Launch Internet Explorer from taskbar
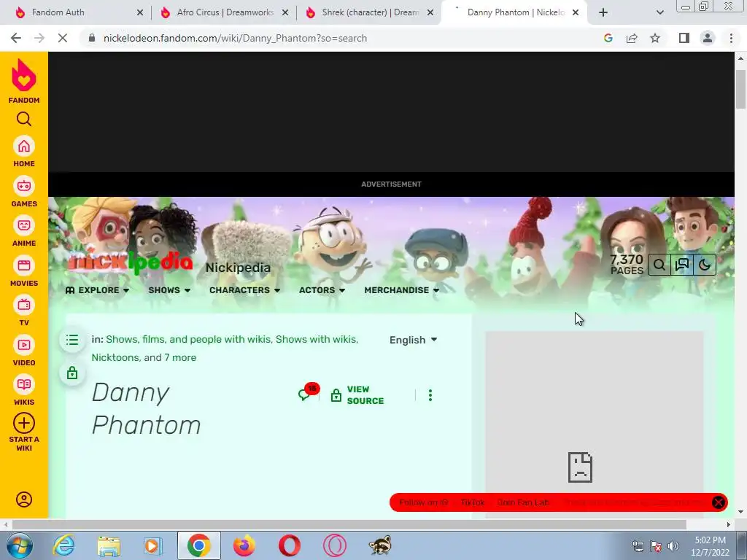 coord(64,545)
